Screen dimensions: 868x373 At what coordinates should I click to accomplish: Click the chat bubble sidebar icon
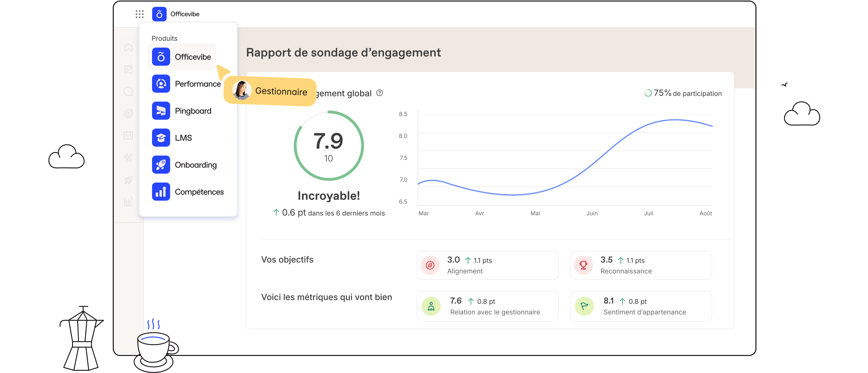point(128,91)
